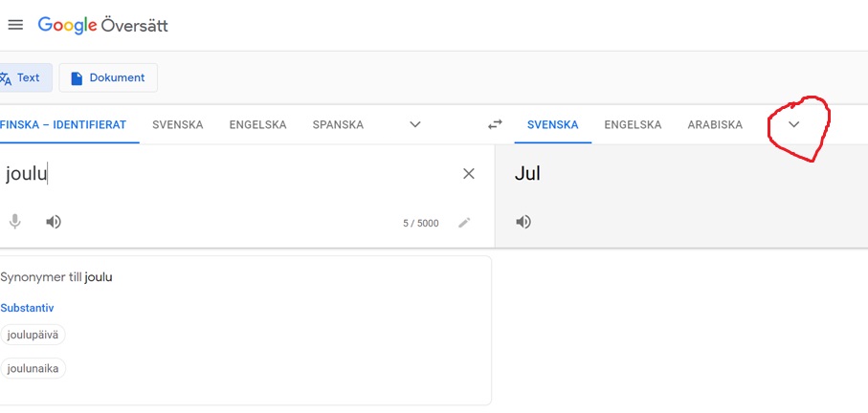Listen to translated text Jul
The height and width of the screenshot is (413, 868).
coord(523,222)
